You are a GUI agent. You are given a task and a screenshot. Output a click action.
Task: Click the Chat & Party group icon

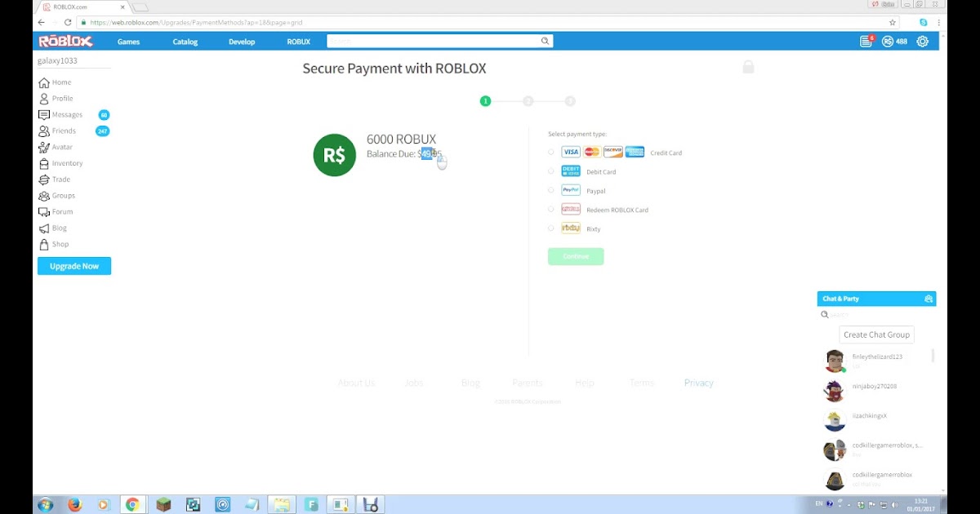[x=929, y=299]
